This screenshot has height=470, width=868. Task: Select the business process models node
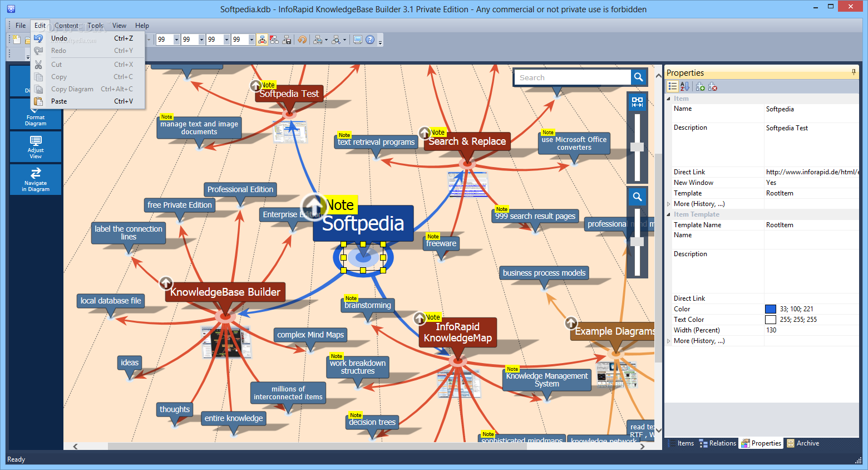(544, 273)
